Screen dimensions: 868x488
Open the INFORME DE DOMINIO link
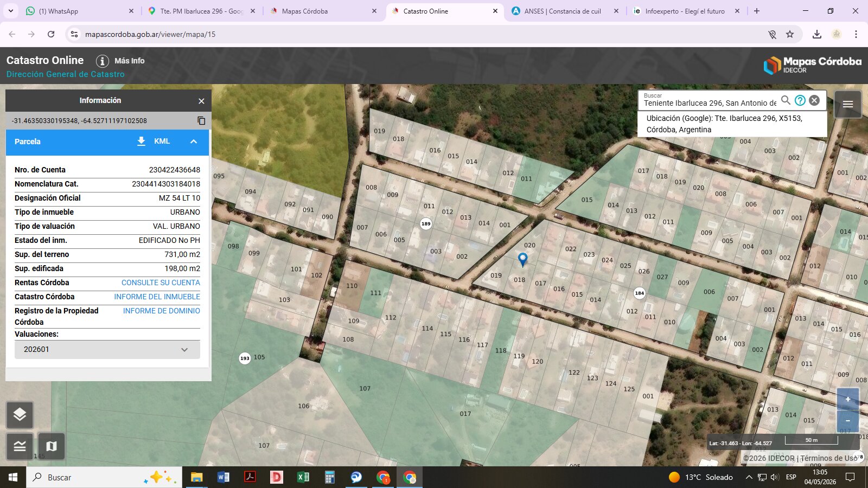161,311
